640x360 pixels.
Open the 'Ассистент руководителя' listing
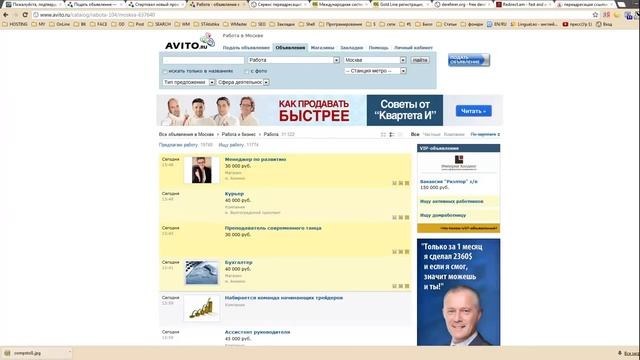pyautogui.click(x=257, y=332)
